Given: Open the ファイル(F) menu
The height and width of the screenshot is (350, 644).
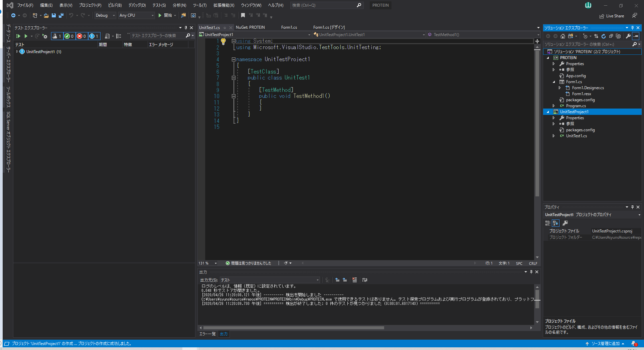Looking at the screenshot, I should pos(25,5).
